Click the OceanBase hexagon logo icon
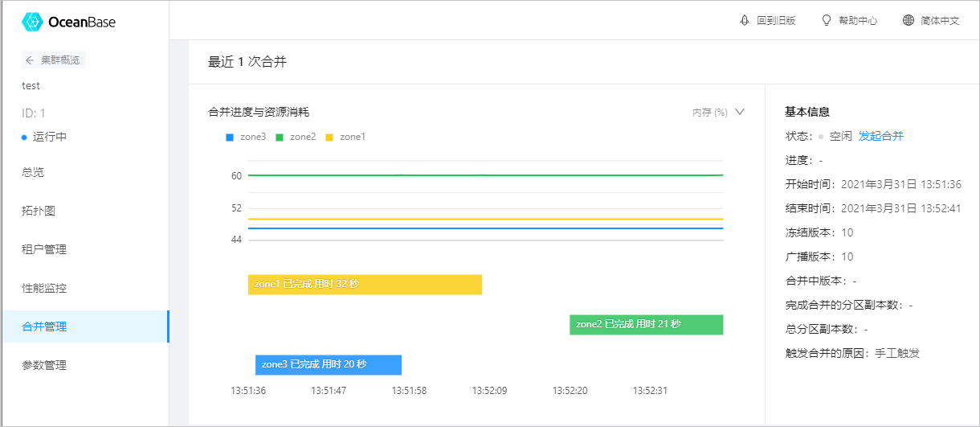The width and height of the screenshot is (980, 427). click(x=32, y=22)
